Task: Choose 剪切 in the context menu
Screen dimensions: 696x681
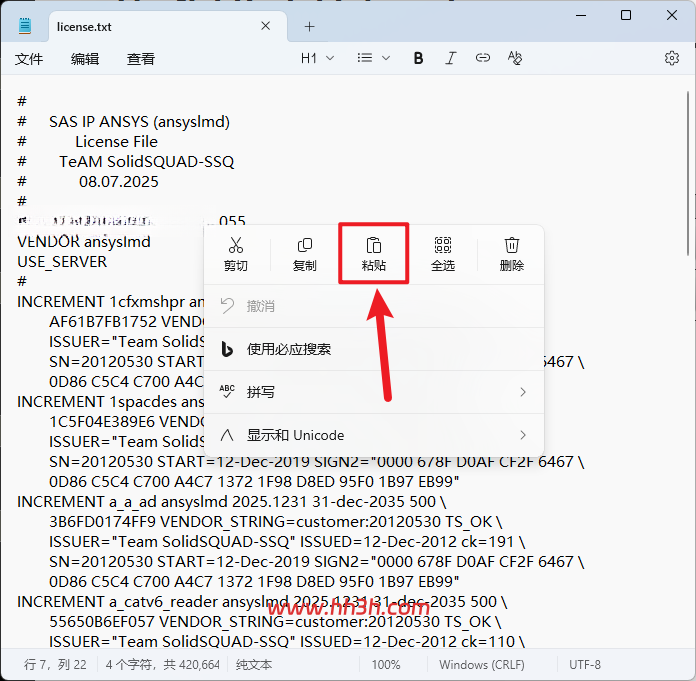Action: (x=236, y=254)
